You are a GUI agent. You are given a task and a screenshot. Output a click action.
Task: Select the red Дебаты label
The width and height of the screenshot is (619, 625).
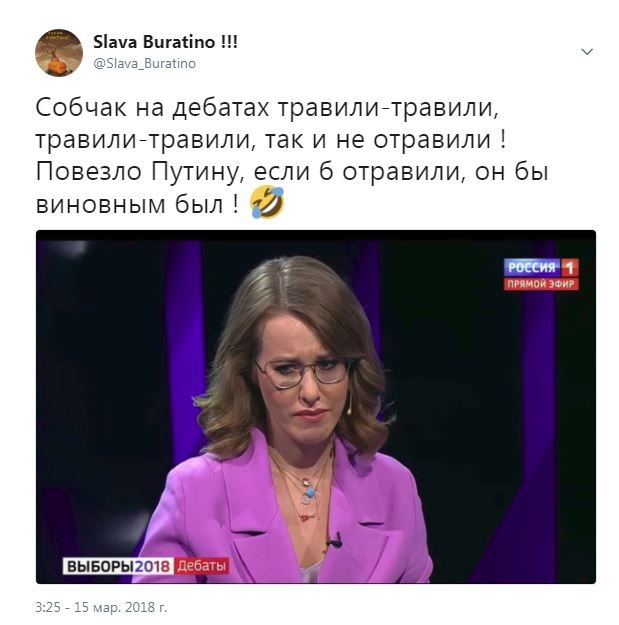201,566
